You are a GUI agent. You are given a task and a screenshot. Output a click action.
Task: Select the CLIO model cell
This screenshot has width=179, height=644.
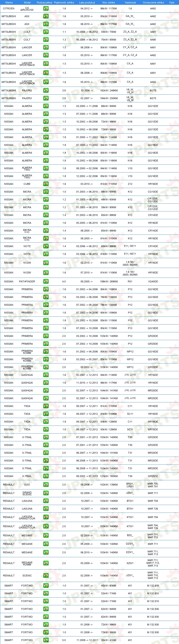[x=27, y=485]
